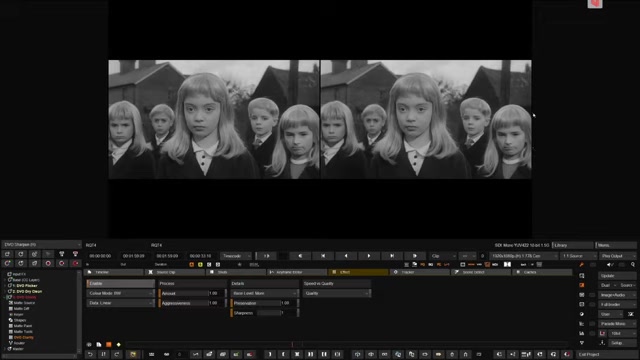Open the Play Output dropdown
The height and width of the screenshot is (360, 640).
[x=618, y=256]
